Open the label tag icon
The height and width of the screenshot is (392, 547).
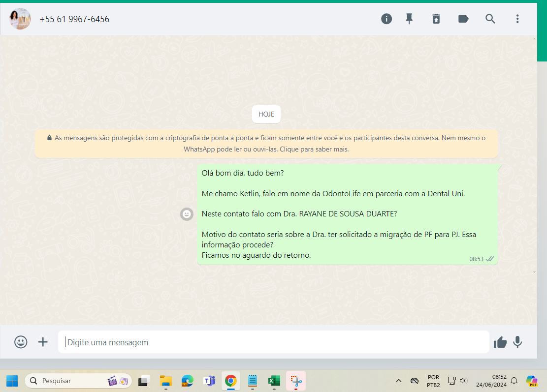(x=463, y=19)
